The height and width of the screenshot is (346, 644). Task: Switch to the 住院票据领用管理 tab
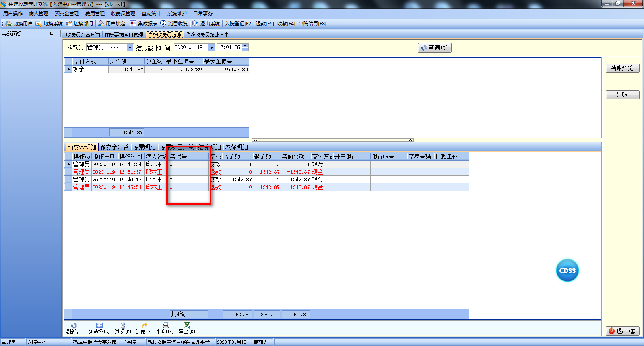[124, 35]
